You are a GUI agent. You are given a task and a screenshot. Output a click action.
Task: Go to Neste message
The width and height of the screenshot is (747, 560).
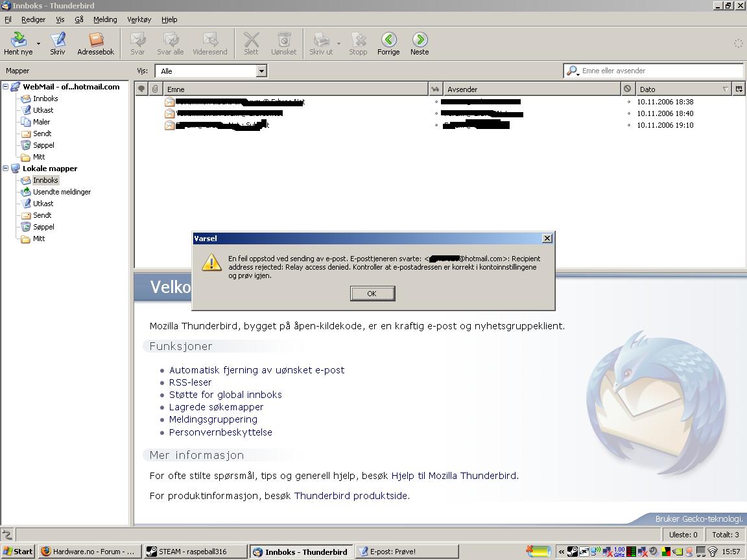pos(420,43)
